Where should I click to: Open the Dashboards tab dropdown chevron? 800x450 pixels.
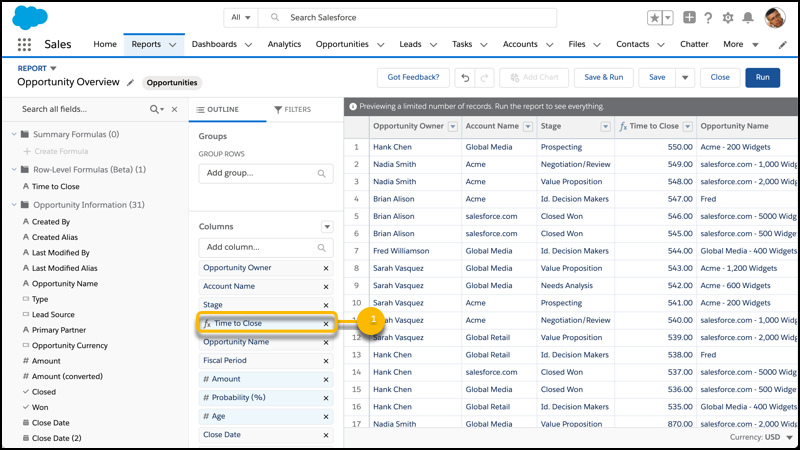pyautogui.click(x=248, y=45)
